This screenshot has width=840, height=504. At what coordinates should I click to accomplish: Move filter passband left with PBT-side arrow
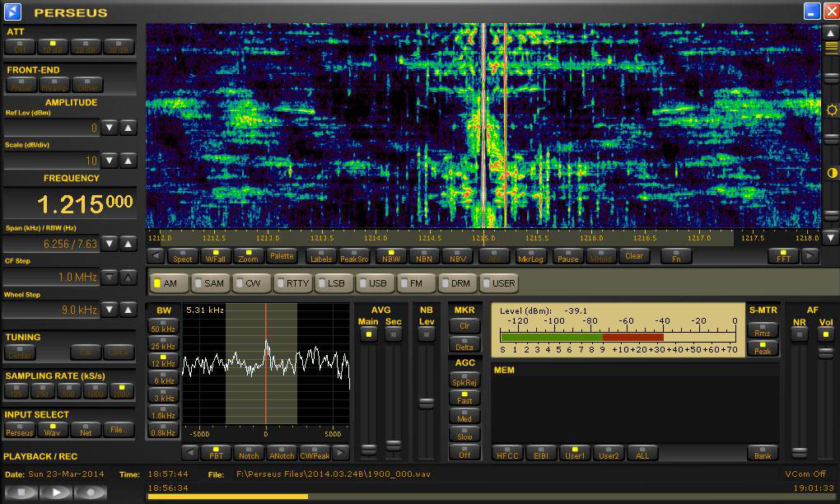(x=189, y=453)
